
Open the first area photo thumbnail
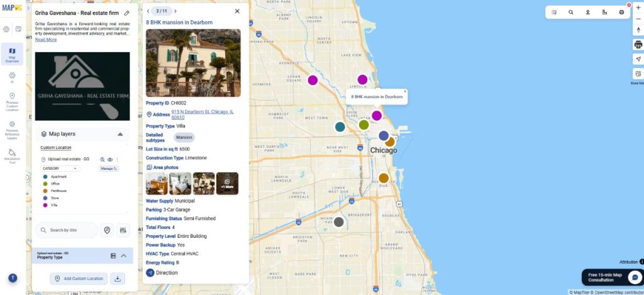157,184
